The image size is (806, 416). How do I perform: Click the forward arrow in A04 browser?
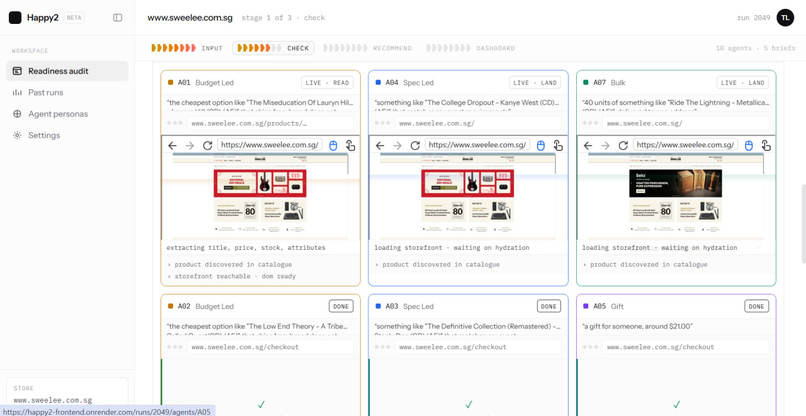click(397, 146)
